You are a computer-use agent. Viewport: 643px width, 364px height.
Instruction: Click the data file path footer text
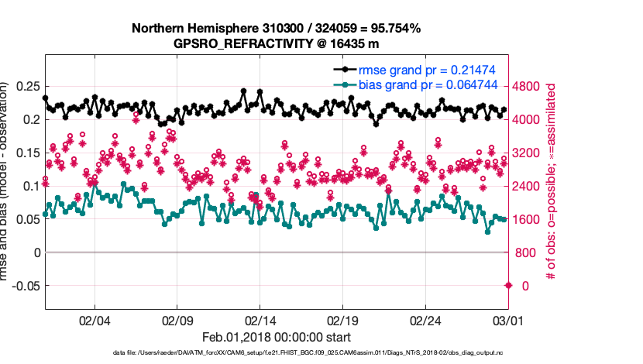(x=276, y=353)
